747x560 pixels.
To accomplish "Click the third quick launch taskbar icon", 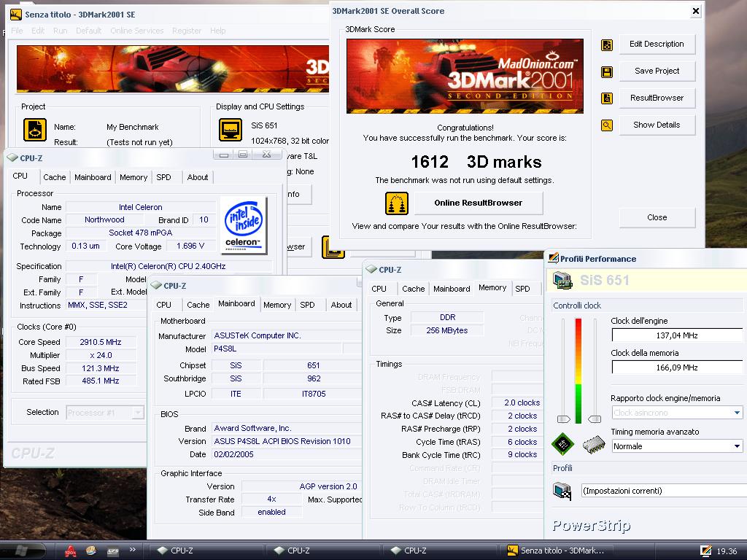I will point(112,551).
